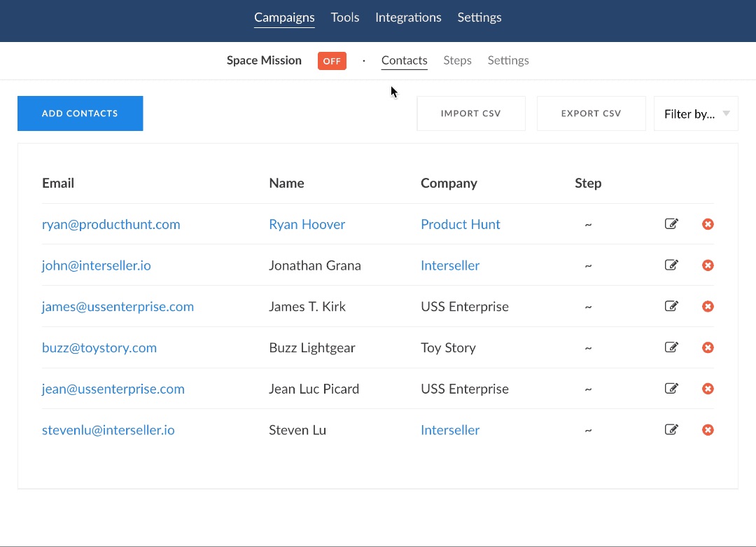Edit the Steven Lu contact entry
The width and height of the screenshot is (756, 547).
pyautogui.click(x=671, y=430)
